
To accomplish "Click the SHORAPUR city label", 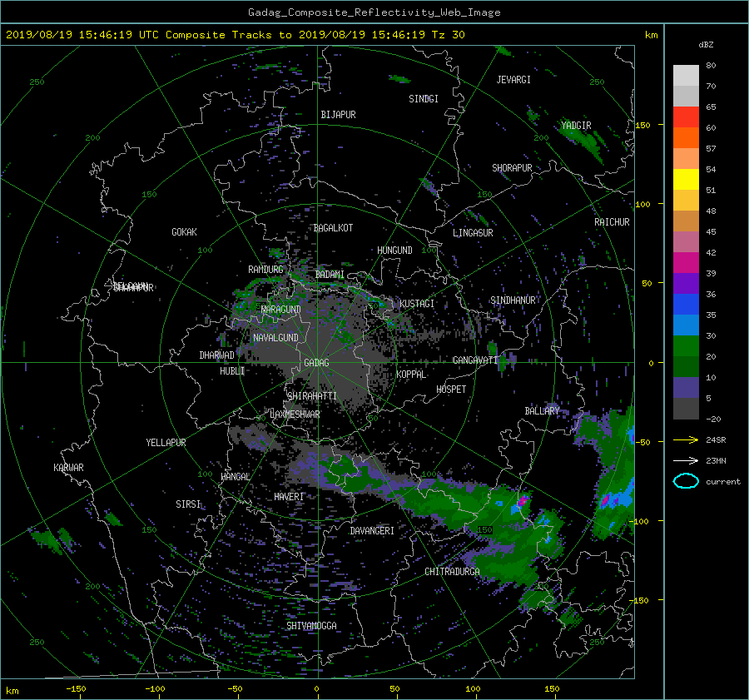I will (x=512, y=168).
